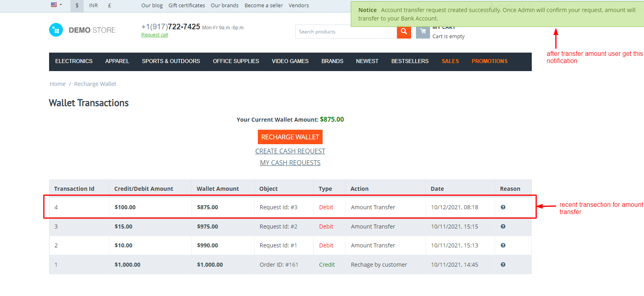Click the Demo Store logo

pos(82,30)
